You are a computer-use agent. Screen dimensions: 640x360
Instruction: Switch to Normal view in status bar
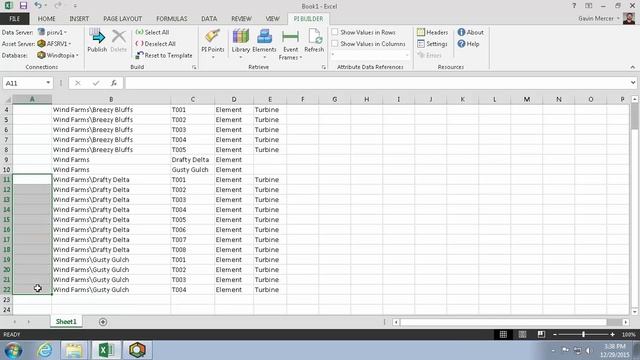pyautogui.click(x=503, y=334)
